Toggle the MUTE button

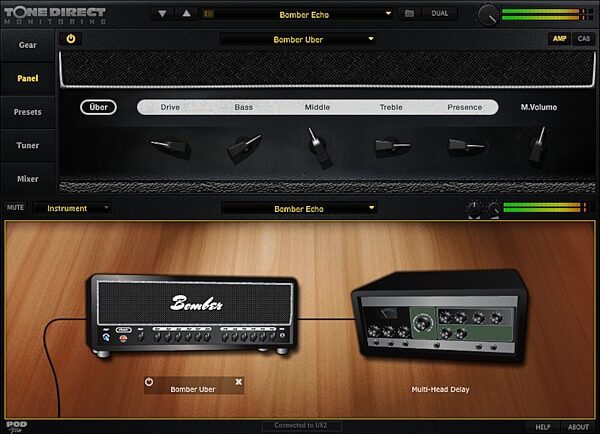15,207
